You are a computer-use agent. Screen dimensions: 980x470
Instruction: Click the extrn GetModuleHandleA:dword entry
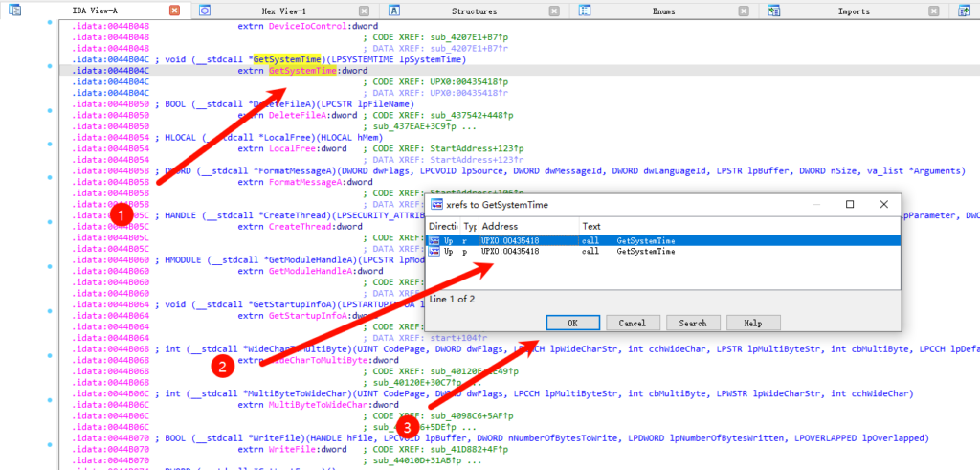[x=311, y=271]
